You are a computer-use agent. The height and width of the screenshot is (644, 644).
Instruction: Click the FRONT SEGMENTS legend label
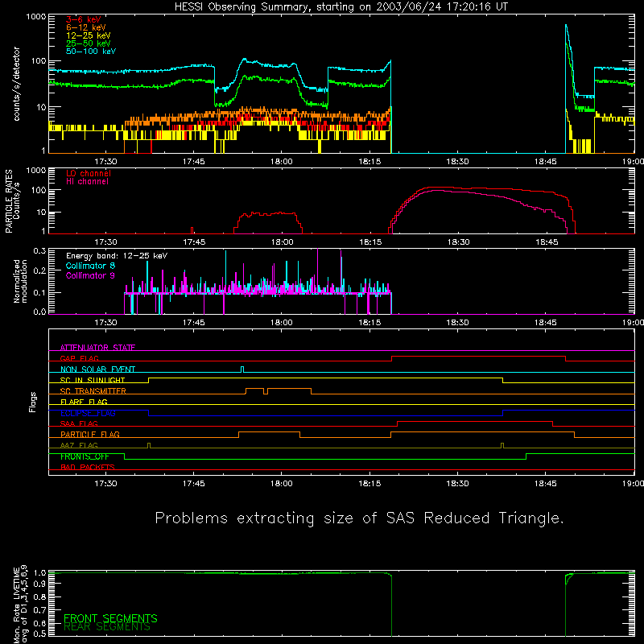pos(110,618)
